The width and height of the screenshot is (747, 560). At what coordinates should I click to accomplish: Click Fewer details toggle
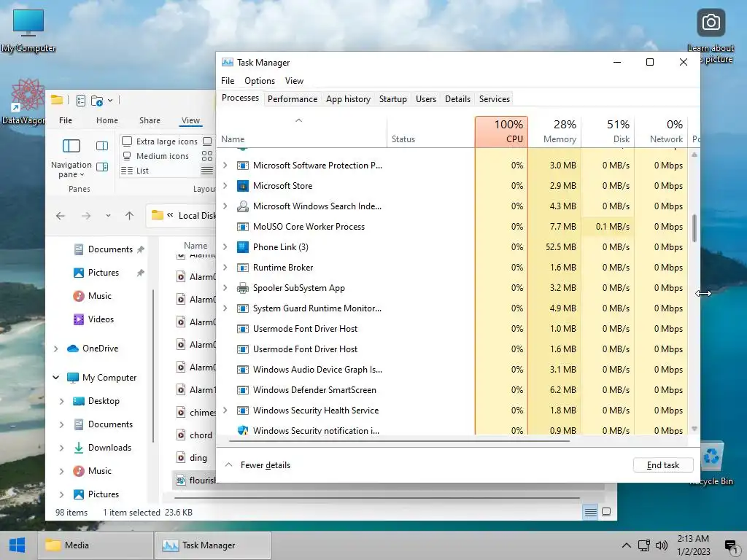click(x=258, y=465)
